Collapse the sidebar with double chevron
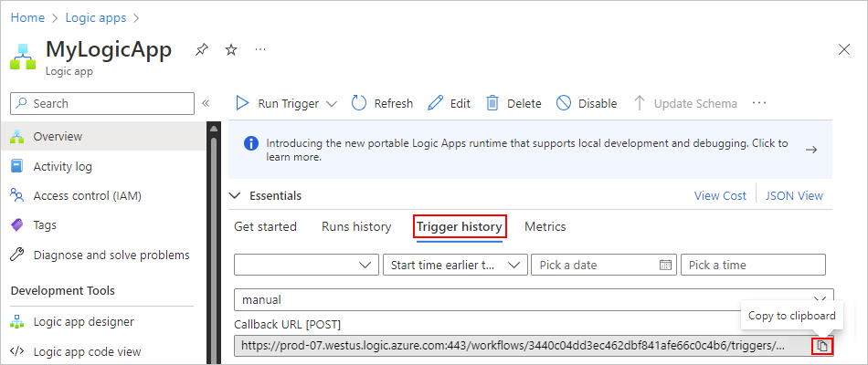Viewport: 868px width, 365px height. tap(206, 103)
